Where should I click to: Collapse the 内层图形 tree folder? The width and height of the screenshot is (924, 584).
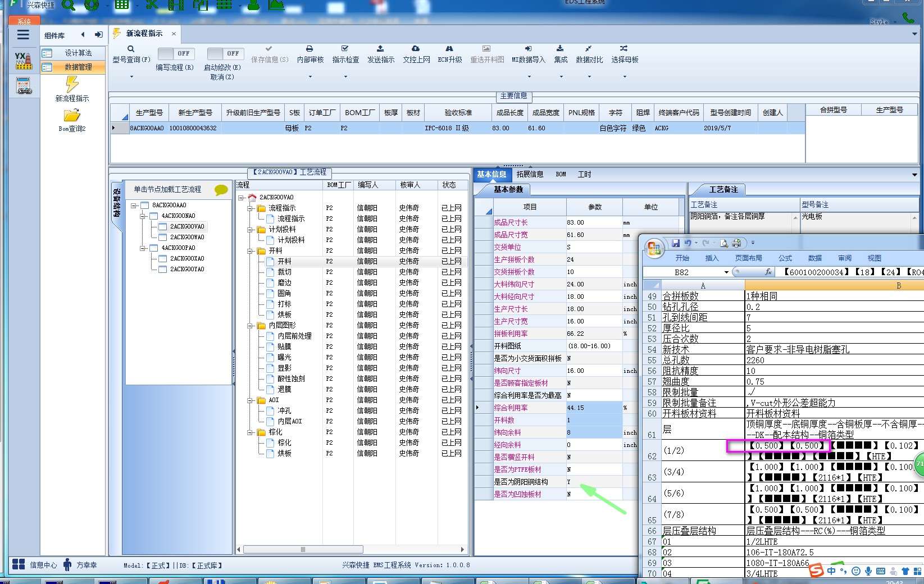coord(250,326)
